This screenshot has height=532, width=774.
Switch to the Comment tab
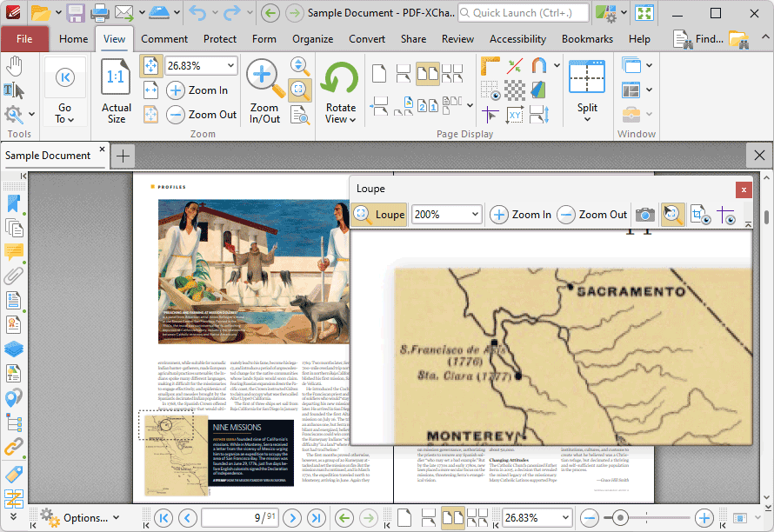[x=164, y=39]
